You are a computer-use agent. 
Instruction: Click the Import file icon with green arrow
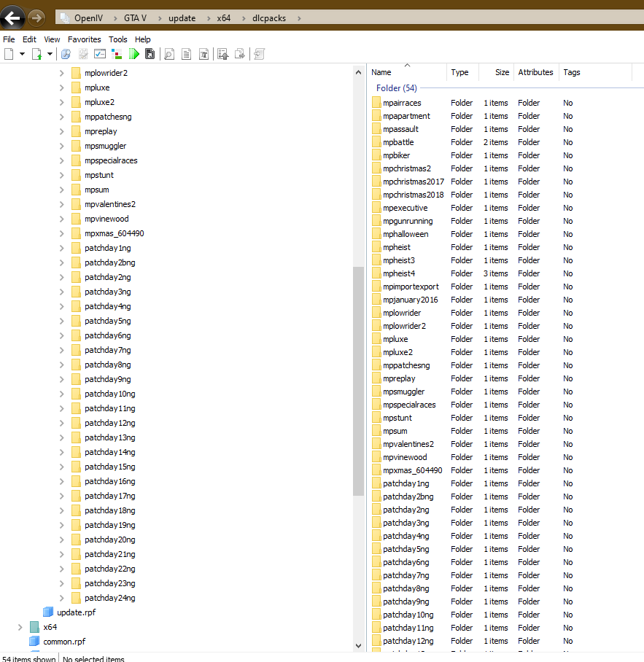37,54
